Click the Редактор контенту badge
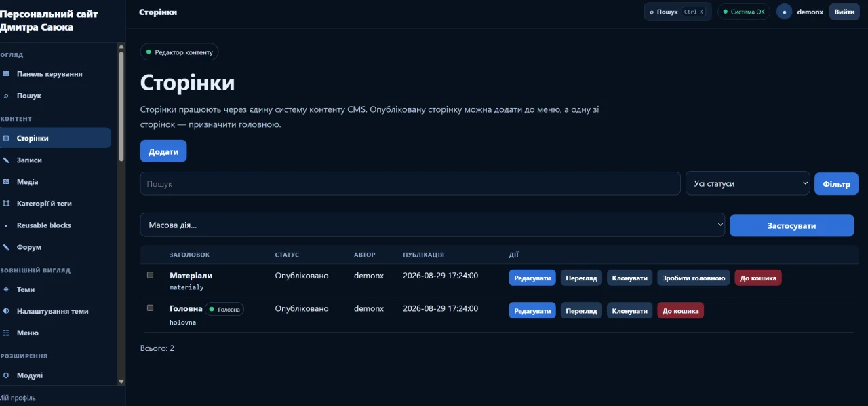 click(x=180, y=52)
